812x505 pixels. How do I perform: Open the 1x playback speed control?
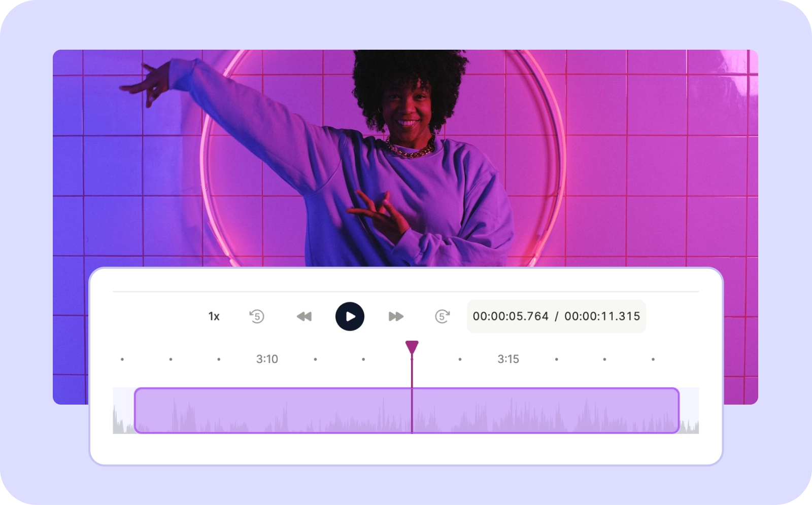[214, 316]
